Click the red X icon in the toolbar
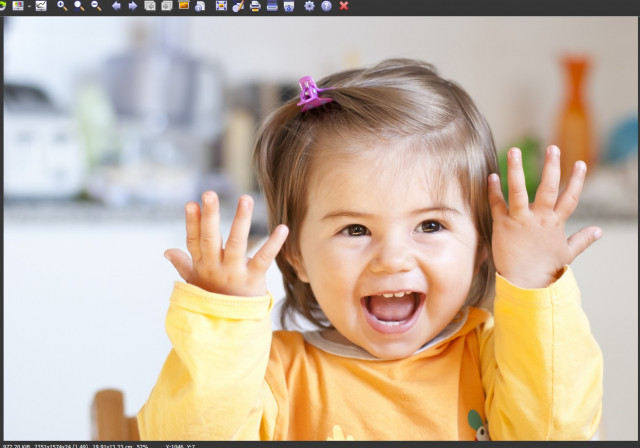 coord(344,6)
